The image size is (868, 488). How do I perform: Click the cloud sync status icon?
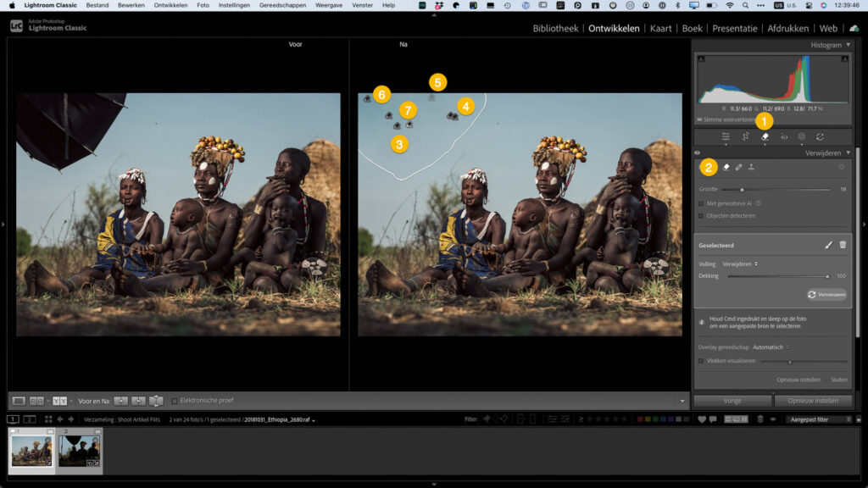pos(854,28)
